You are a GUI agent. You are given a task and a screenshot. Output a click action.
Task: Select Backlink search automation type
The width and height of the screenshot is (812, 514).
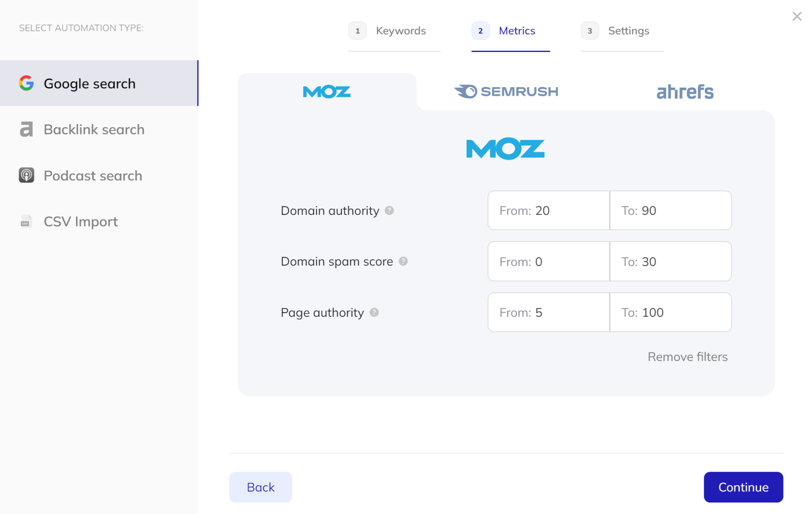(x=99, y=129)
